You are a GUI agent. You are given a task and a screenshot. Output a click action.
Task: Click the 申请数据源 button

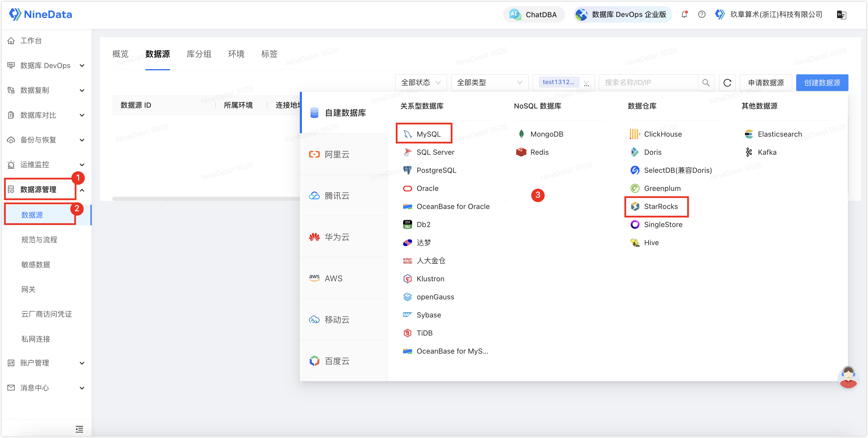[x=765, y=82]
